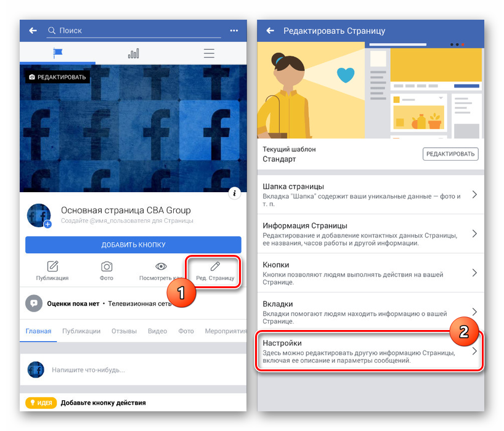Click the page profile picture plus badge
Viewport: 504px width, 431px height.
coord(47,224)
